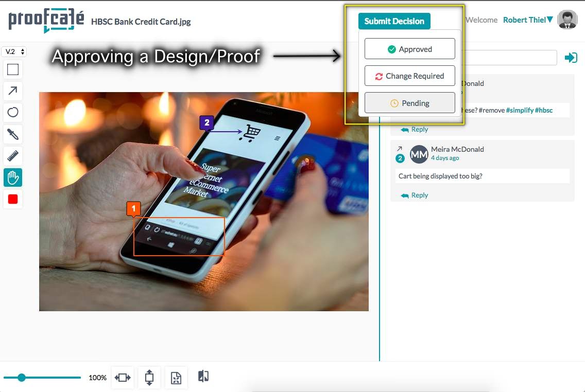Click the #simplify hashtag link
This screenshot has width=585, height=392.
pyautogui.click(x=520, y=110)
